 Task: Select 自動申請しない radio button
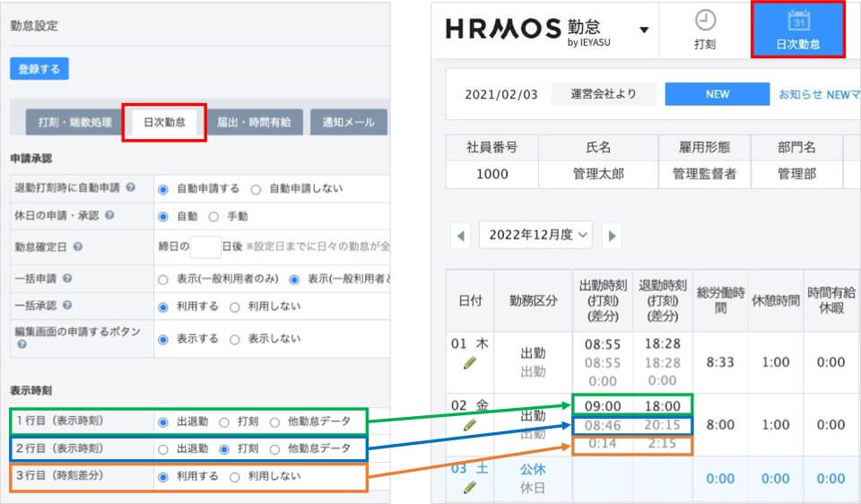click(256, 189)
